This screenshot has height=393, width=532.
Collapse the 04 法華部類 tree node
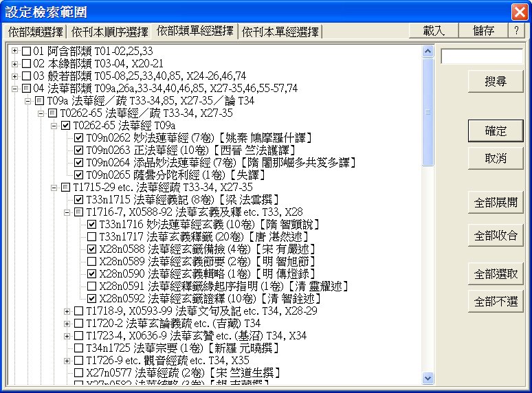(x=15, y=89)
